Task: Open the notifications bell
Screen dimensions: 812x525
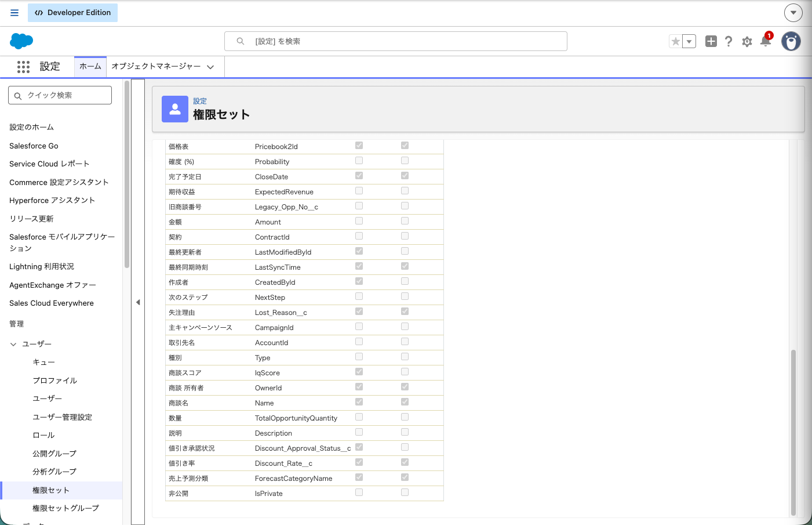Action: [x=766, y=41]
